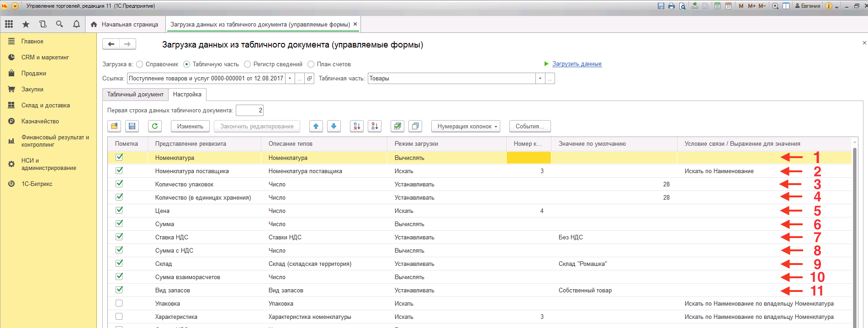Open the Ссылка field dropdown arrow

[290, 79]
